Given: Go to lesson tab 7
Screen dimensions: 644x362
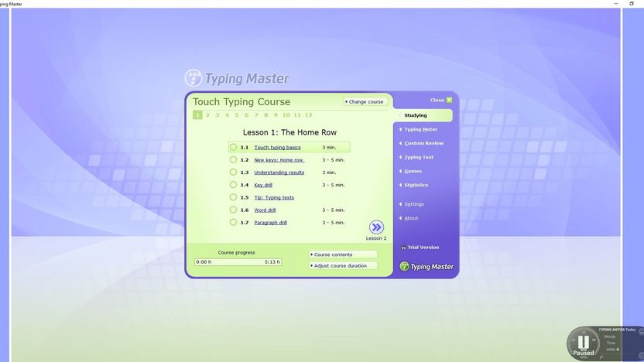Looking at the screenshot, I should pyautogui.click(x=256, y=115).
